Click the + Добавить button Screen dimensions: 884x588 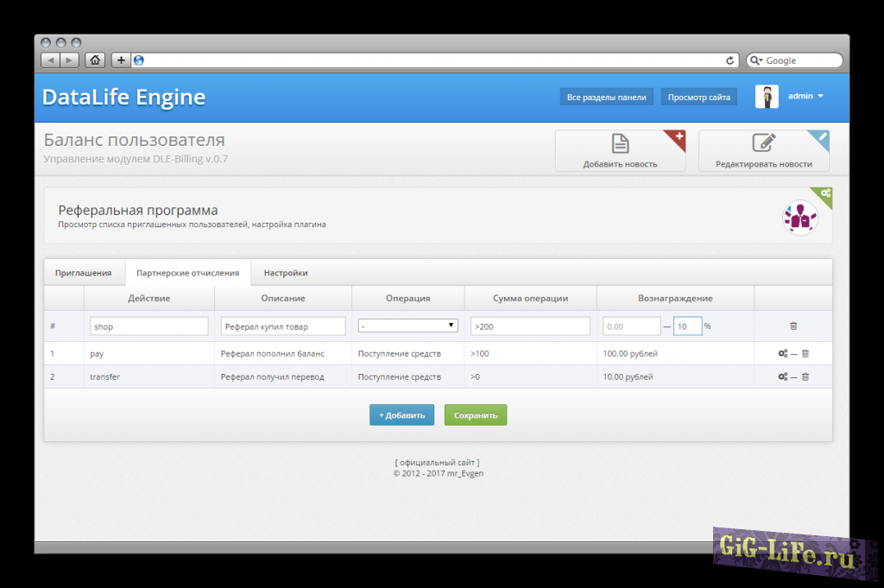(401, 415)
